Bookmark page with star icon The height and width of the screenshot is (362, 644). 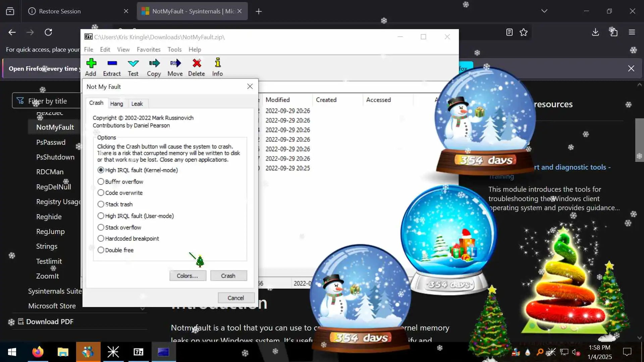(x=524, y=32)
